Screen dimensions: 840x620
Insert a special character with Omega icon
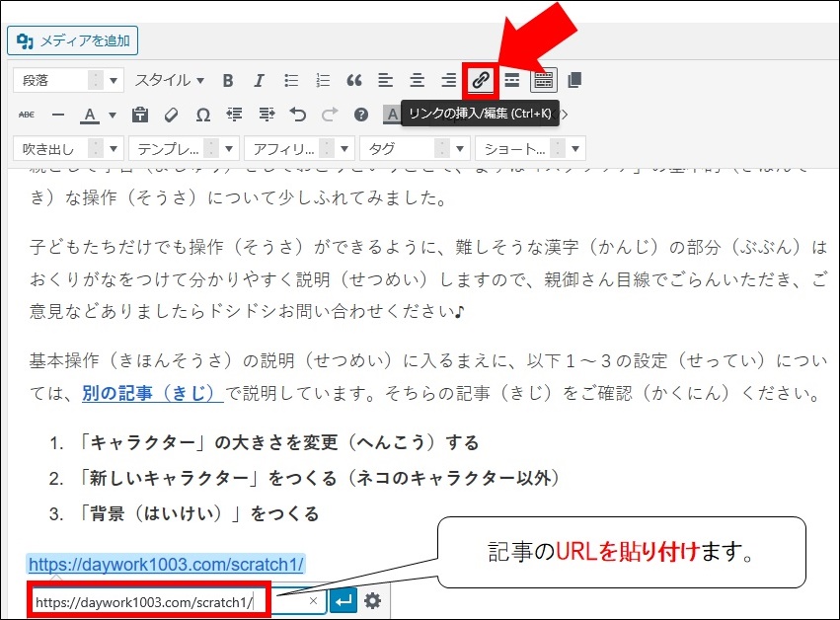[x=202, y=115]
